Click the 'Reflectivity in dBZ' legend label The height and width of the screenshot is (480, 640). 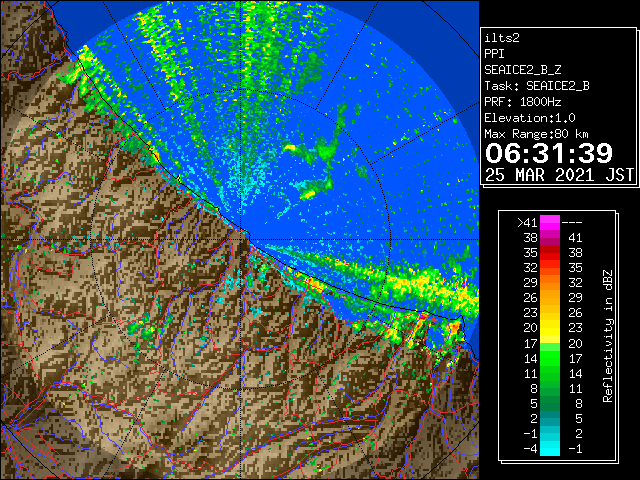point(608,336)
